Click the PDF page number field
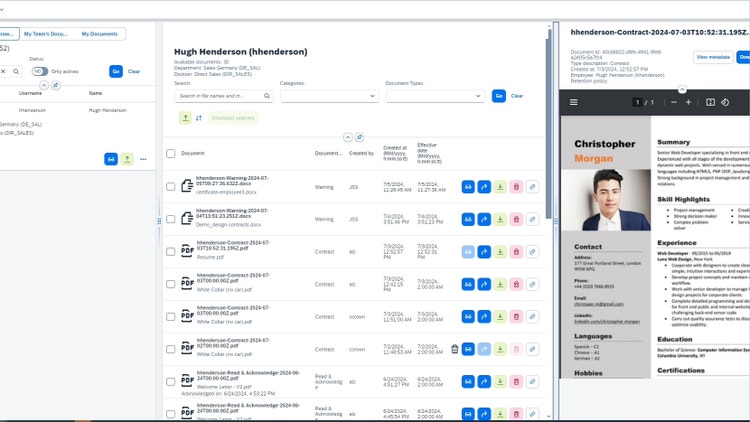Viewport: 750px width, 422px height. click(637, 102)
